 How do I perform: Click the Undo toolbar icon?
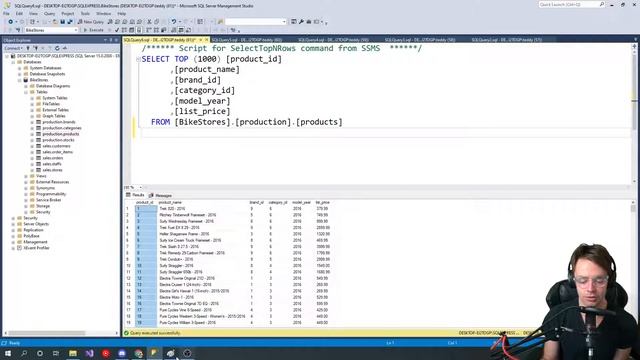174,22
